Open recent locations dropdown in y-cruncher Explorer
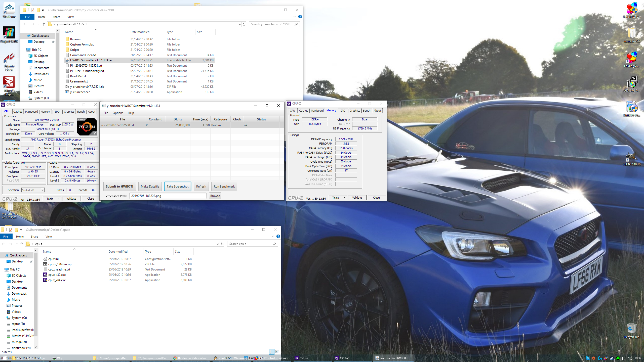Screen dimensions: 644x362 tap(38, 24)
